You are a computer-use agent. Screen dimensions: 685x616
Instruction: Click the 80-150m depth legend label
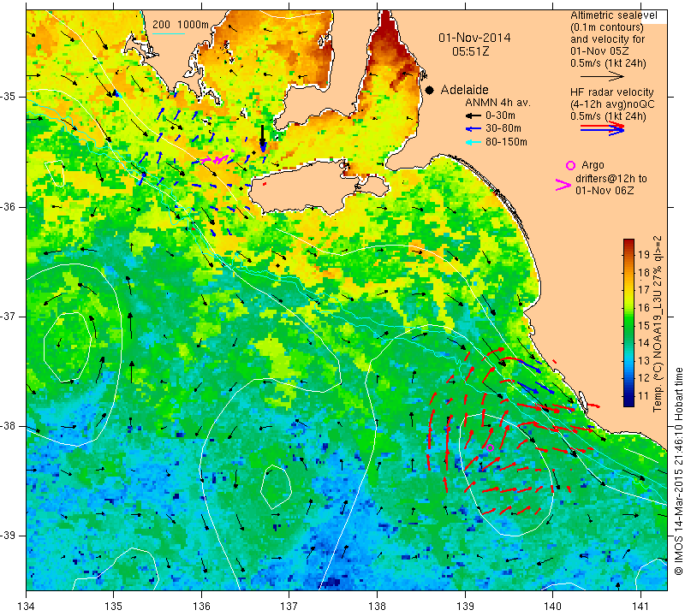tap(506, 142)
